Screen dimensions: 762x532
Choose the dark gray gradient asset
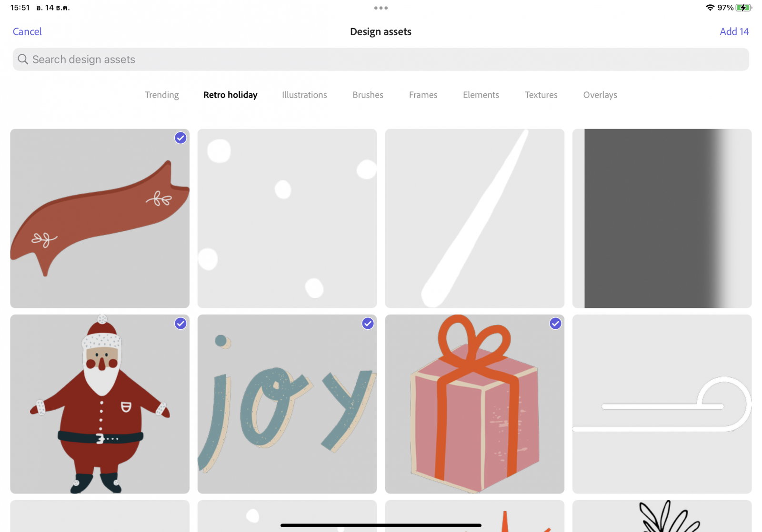(662, 218)
